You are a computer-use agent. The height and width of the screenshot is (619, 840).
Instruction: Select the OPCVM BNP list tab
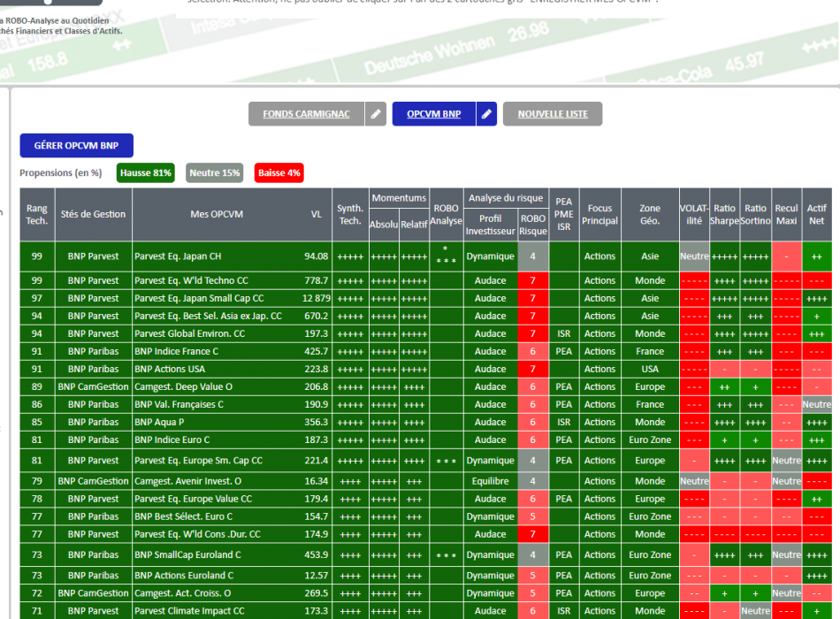coord(433,114)
